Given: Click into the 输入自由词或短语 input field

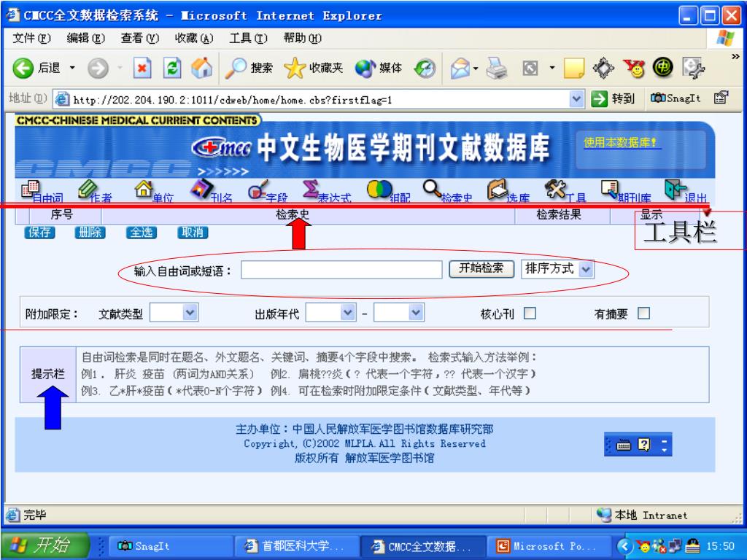Looking at the screenshot, I should coord(341,270).
